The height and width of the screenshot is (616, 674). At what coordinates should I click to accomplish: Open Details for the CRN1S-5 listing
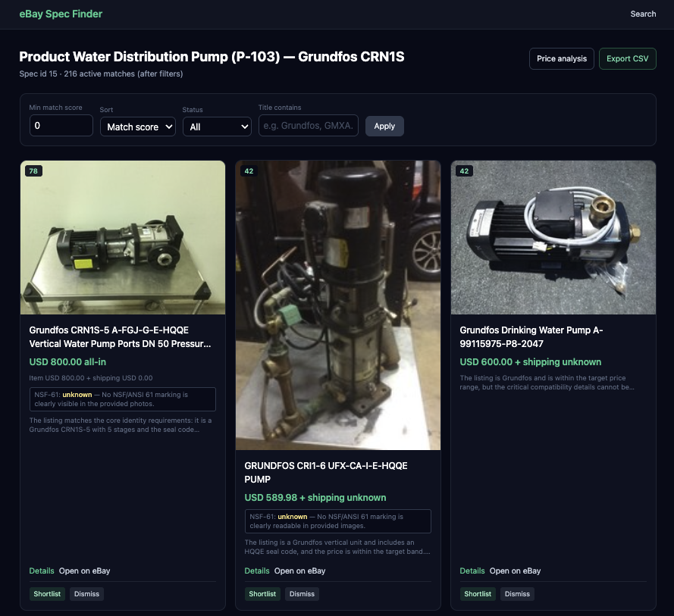tap(42, 571)
